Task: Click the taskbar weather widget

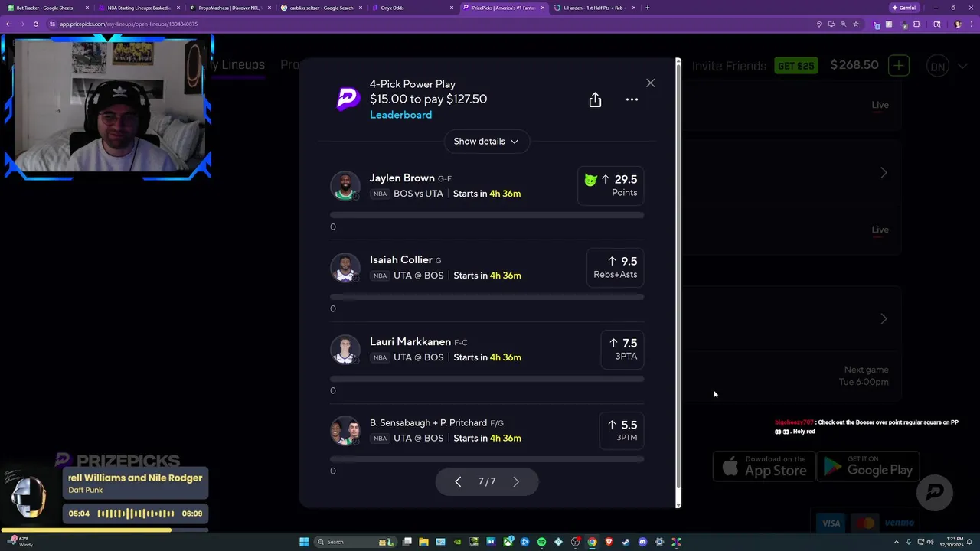Action: tap(19, 542)
